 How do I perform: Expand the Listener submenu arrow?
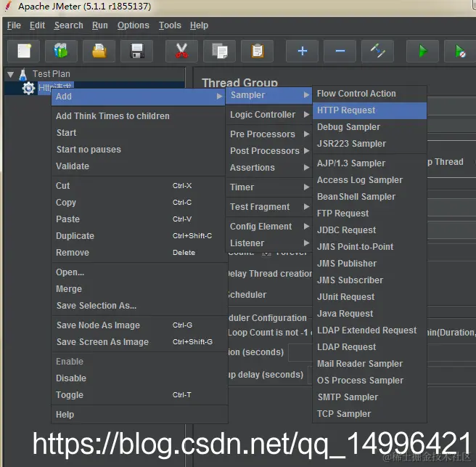click(x=307, y=243)
